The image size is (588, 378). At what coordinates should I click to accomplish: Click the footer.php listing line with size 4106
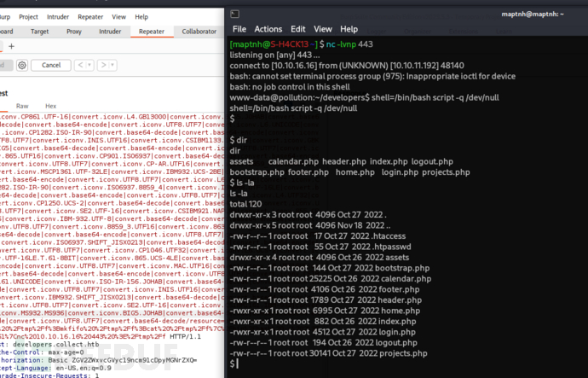[325, 289]
